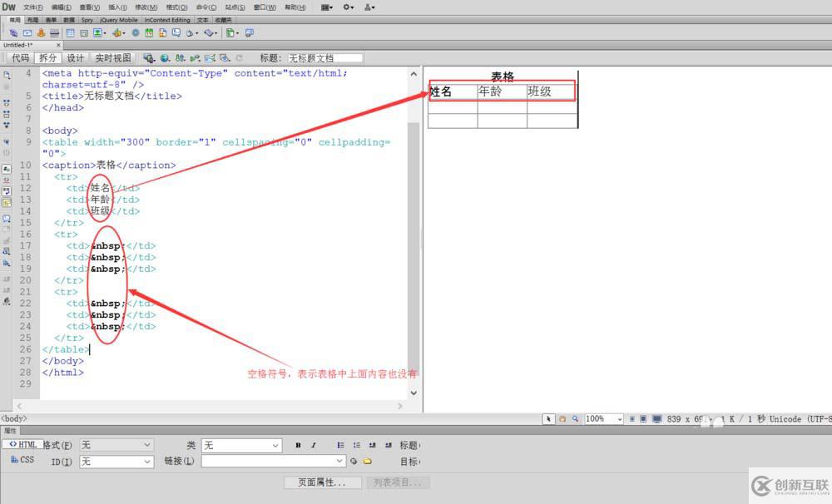Open the user account dropdown in menu bar
This screenshot has height=504, width=832.
(x=369, y=7)
